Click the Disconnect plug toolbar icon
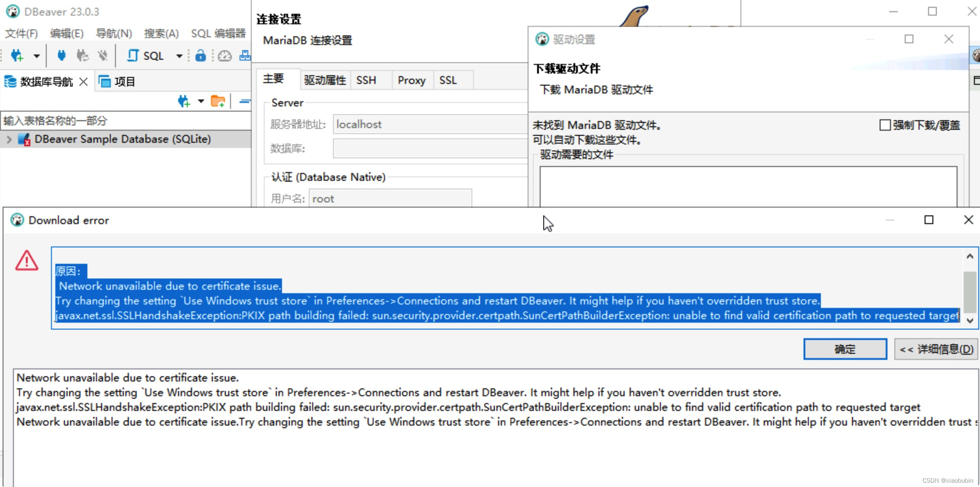 point(102,56)
